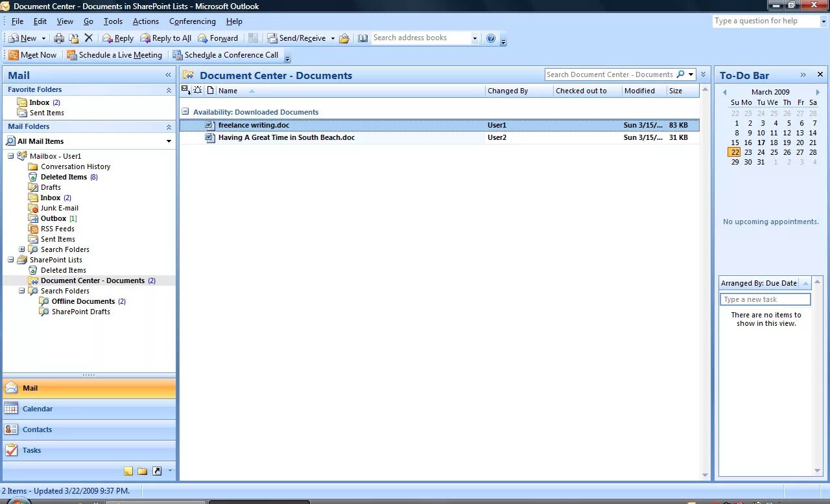The image size is (830, 504).
Task: Open Folder List icon in navigation pane
Action: pos(142,471)
